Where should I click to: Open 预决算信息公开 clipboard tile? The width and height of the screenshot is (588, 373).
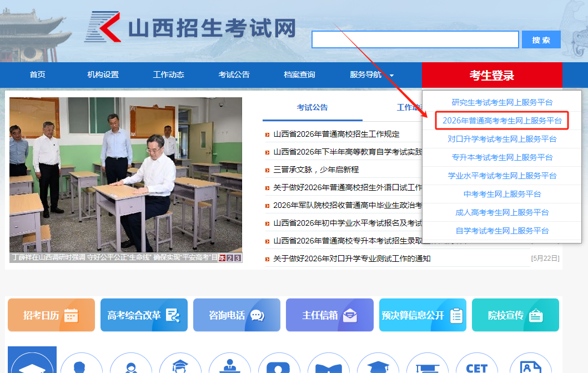coord(423,315)
